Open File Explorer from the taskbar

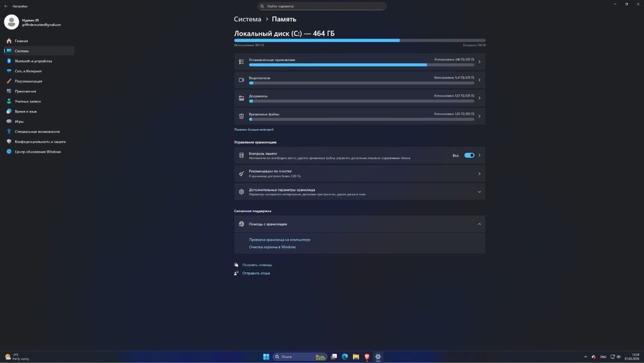(356, 357)
